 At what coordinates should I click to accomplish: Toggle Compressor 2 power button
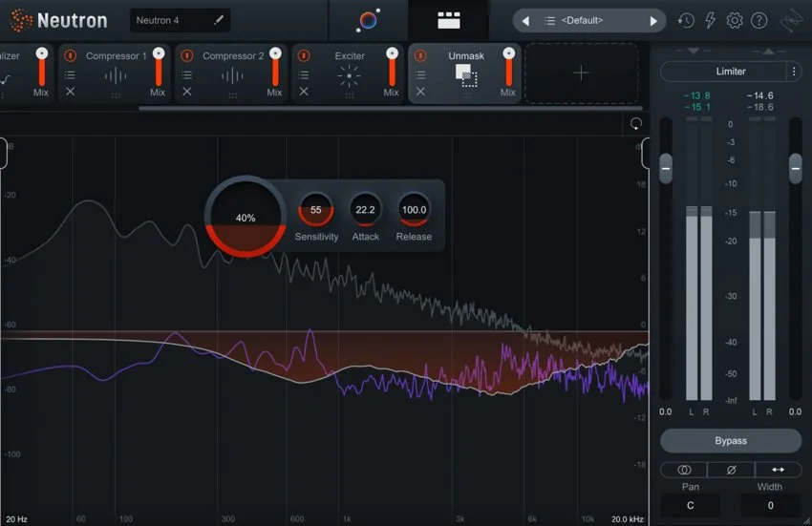[x=187, y=55]
